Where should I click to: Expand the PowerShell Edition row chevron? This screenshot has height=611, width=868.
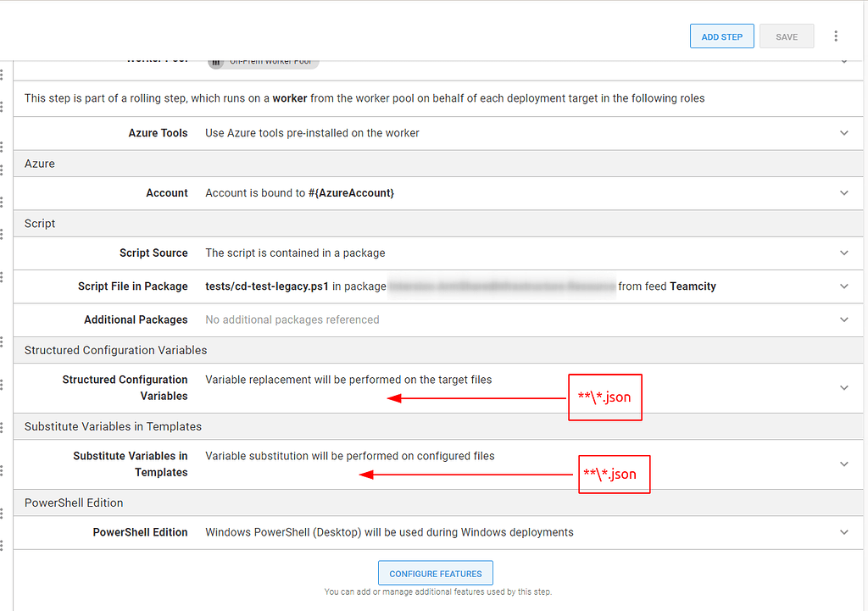click(x=843, y=532)
